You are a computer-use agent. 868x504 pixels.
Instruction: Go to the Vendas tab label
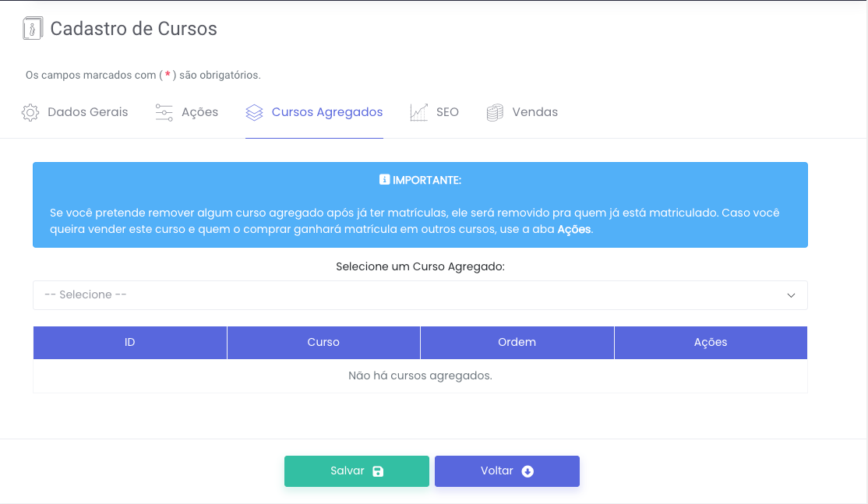535,112
